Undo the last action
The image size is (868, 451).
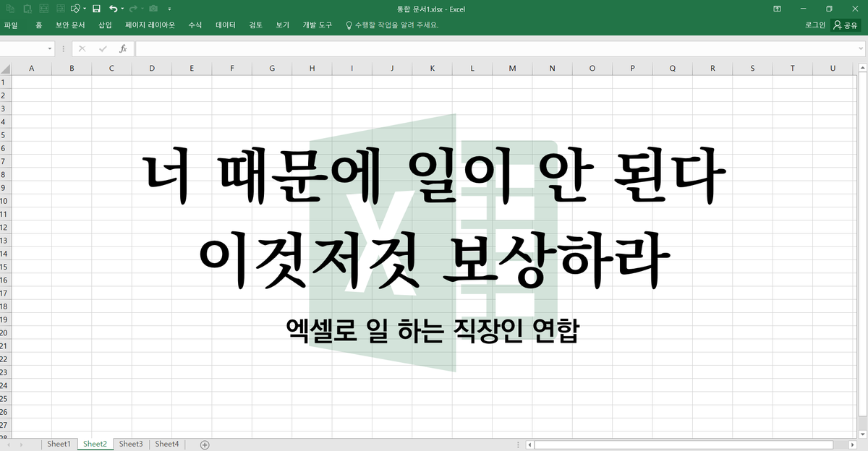click(x=113, y=9)
